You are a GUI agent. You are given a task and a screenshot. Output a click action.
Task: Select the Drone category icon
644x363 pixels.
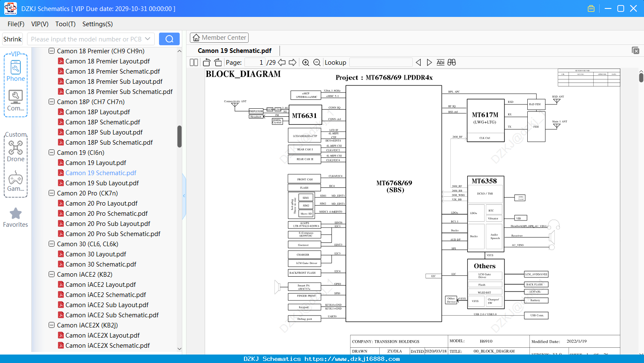pyautogui.click(x=16, y=151)
